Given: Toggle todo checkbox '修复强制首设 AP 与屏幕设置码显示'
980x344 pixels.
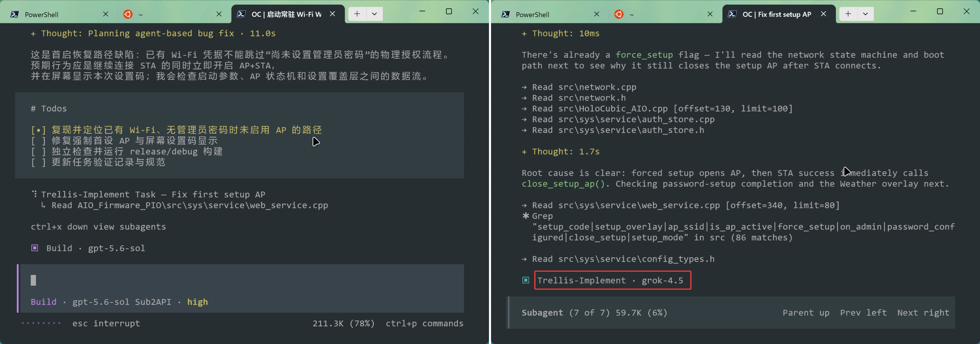Looking at the screenshot, I should pos(38,141).
